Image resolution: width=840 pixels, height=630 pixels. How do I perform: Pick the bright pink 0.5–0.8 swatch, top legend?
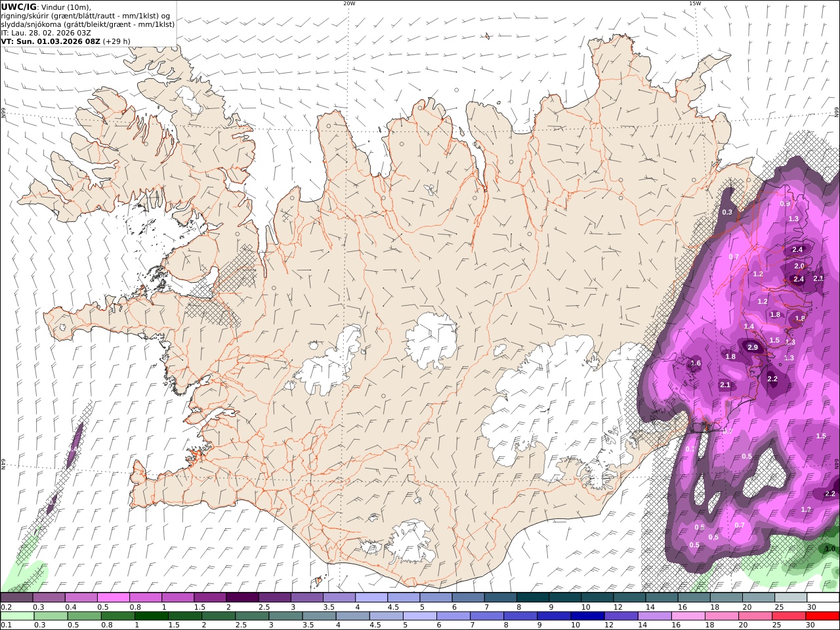113,598
